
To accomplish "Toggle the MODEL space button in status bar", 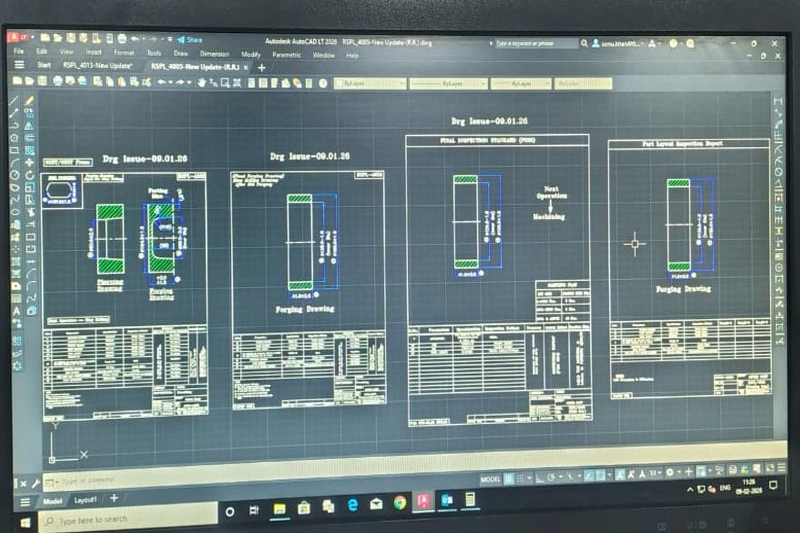I will [x=490, y=479].
